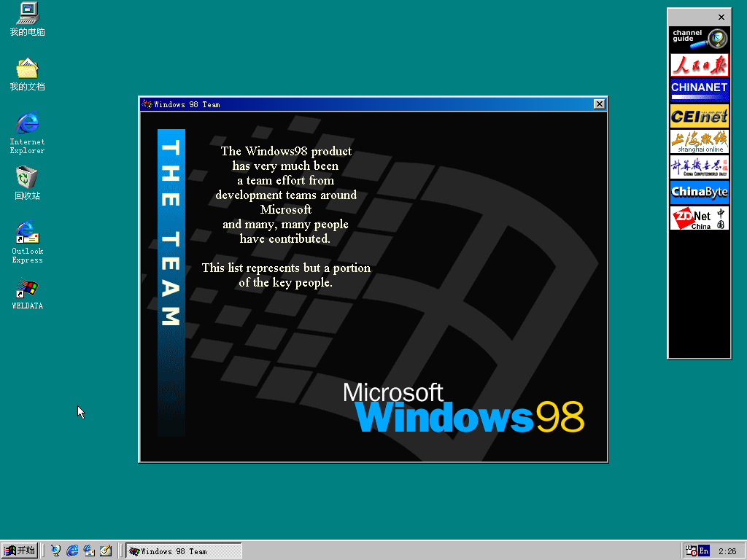Open the CHINANET channel
747x560 pixels.
click(x=699, y=90)
